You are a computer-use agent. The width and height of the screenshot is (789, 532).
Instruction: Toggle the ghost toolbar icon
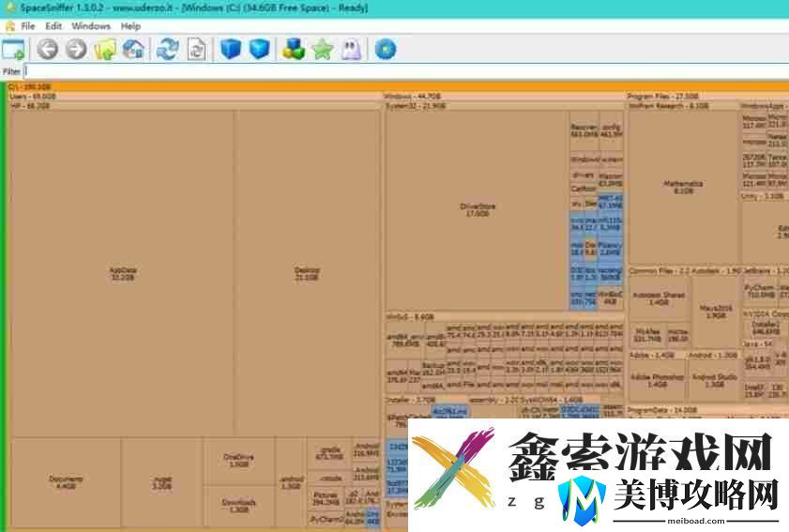(351, 50)
